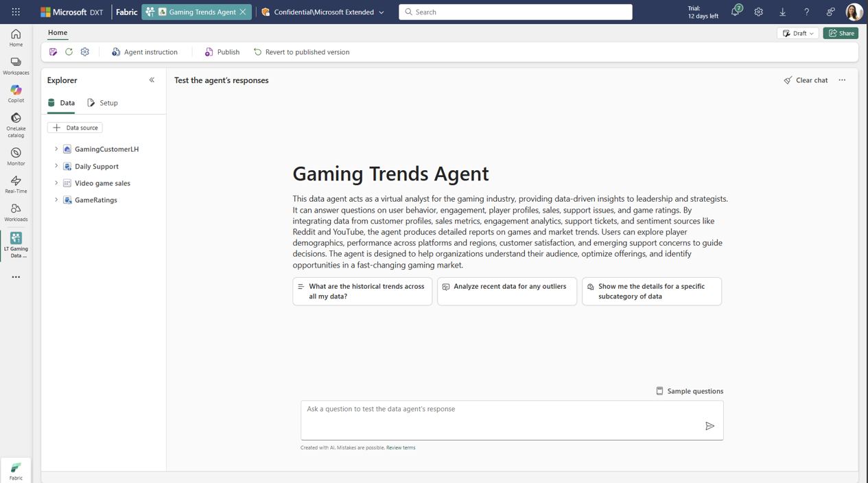
Task: Expand Daily Support data source
Action: pyautogui.click(x=56, y=166)
